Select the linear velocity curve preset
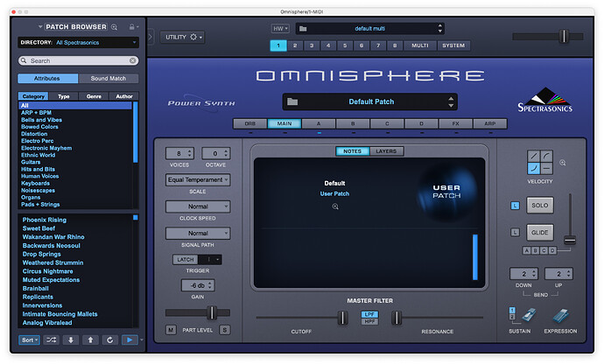Viewport: 604px width, 364px height. pos(533,156)
